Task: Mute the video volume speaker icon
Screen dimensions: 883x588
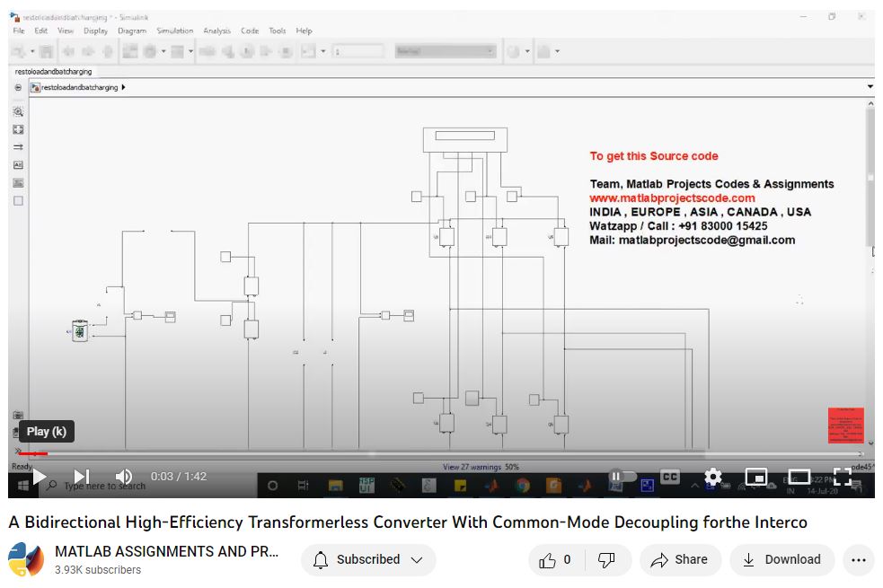Action: pos(124,476)
